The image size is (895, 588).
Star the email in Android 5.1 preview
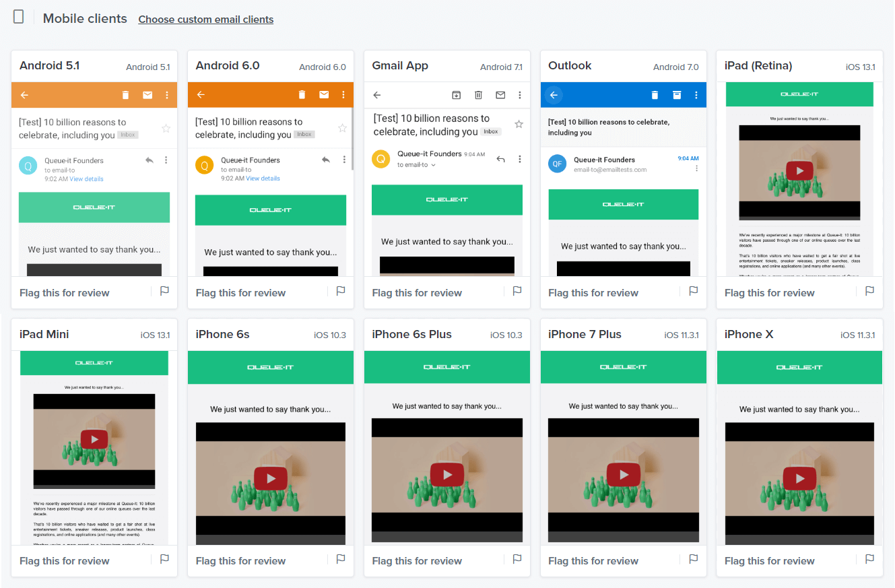click(166, 129)
